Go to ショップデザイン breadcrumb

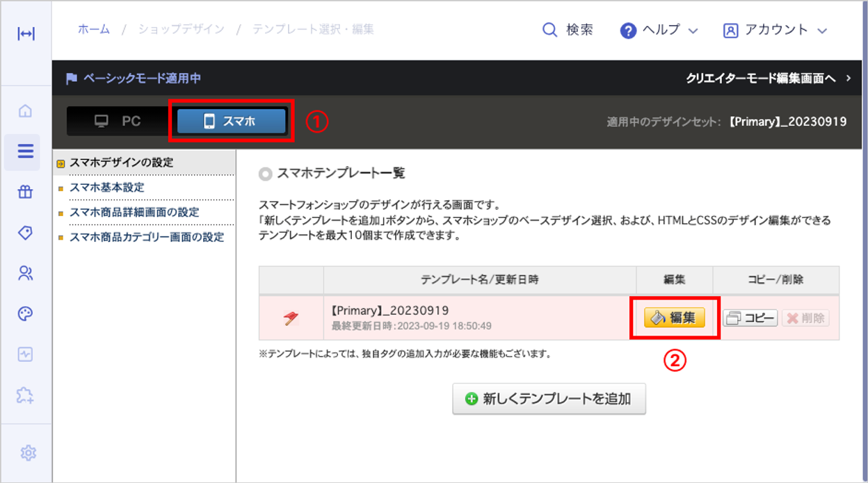(x=182, y=29)
